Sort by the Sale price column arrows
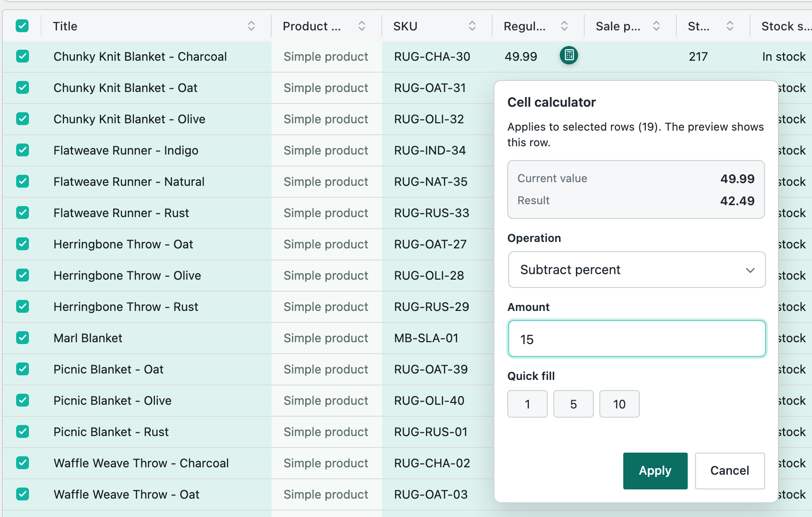Screen dimensions: 812x517 [x=656, y=26]
